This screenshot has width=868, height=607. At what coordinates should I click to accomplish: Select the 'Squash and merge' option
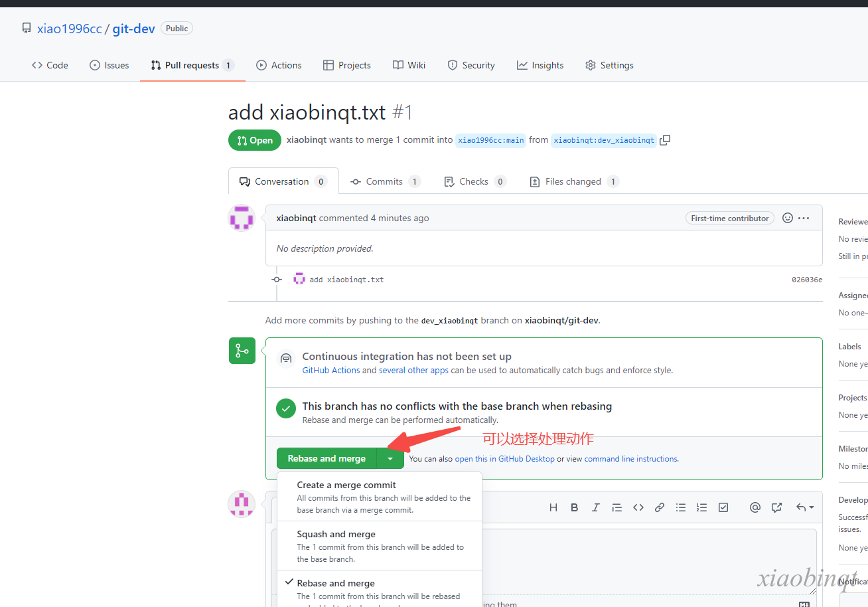pos(380,546)
